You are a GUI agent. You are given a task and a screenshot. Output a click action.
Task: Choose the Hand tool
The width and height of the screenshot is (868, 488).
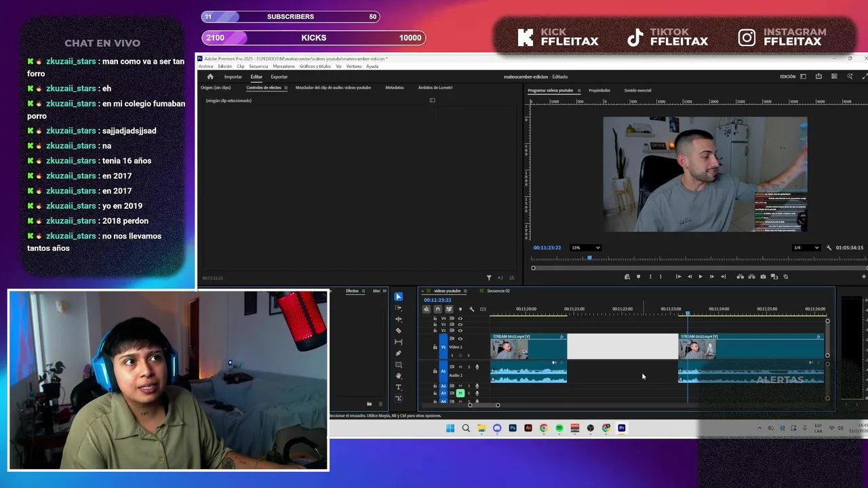pyautogui.click(x=398, y=375)
